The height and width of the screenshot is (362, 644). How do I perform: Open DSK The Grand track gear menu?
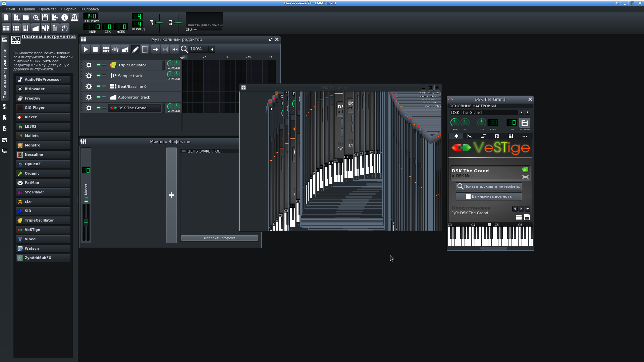(89, 108)
